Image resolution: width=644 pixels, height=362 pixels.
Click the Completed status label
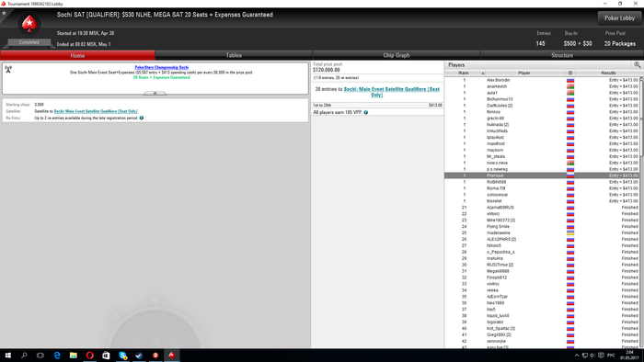[x=29, y=42]
